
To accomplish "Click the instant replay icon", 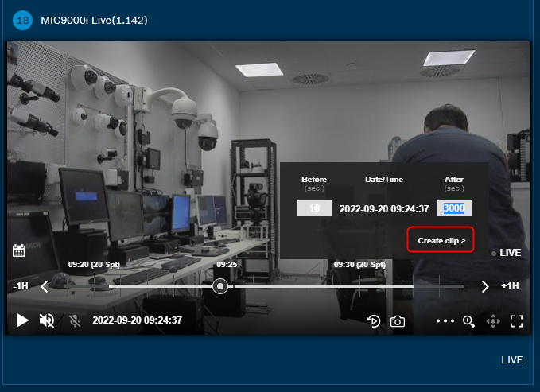I will (373, 321).
